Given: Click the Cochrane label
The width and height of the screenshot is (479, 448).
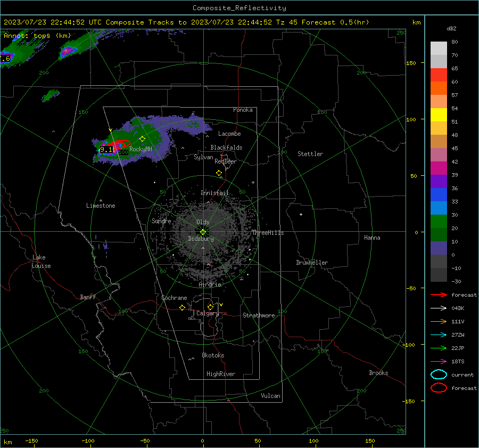Looking at the screenshot, I should click(x=174, y=298).
